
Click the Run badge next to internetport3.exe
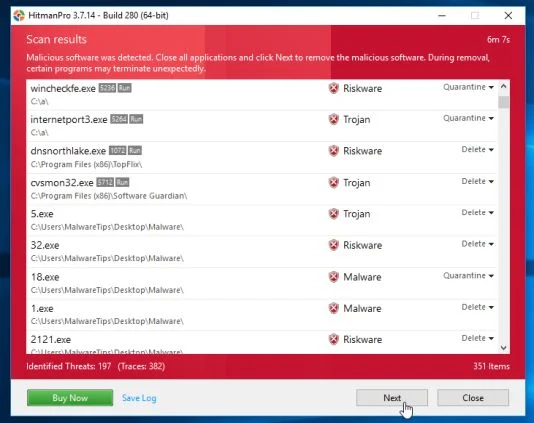136,119
